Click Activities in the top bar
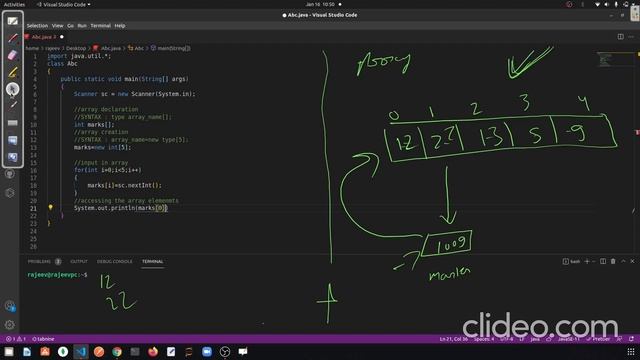The width and height of the screenshot is (640, 360). pyautogui.click(x=14, y=4)
